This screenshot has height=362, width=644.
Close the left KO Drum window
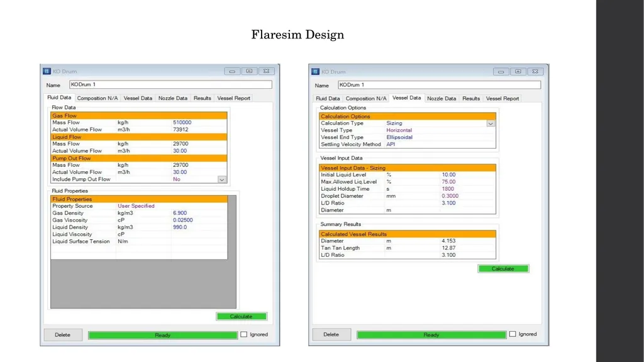coord(267,71)
